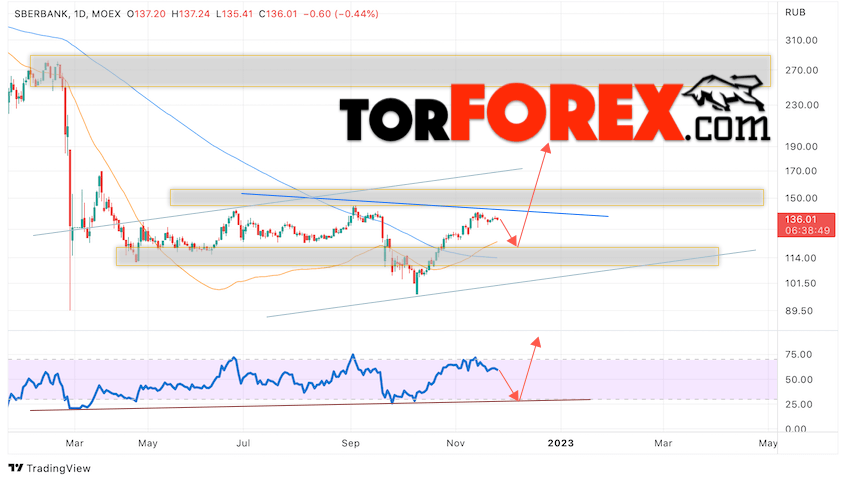Click the May label left of Jul
Viewport: 846px width, 482px height.
click(x=148, y=443)
